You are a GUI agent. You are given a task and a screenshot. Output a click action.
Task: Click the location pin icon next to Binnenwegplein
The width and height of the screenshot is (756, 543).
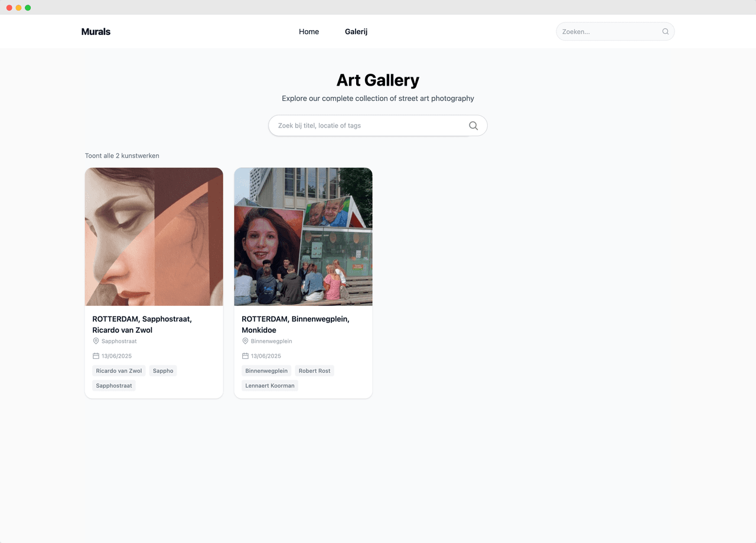(x=245, y=341)
